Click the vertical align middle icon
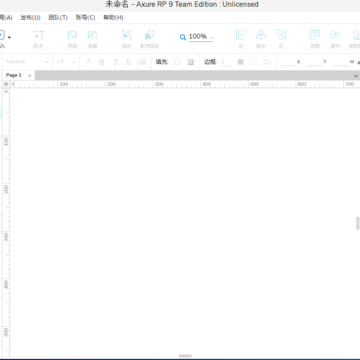 pyautogui.click(x=335, y=35)
